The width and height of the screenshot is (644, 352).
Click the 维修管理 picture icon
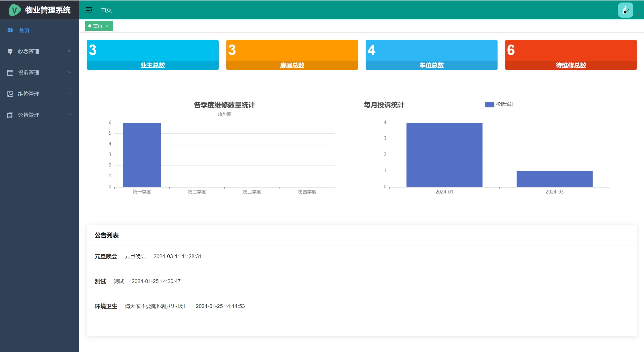pos(10,94)
